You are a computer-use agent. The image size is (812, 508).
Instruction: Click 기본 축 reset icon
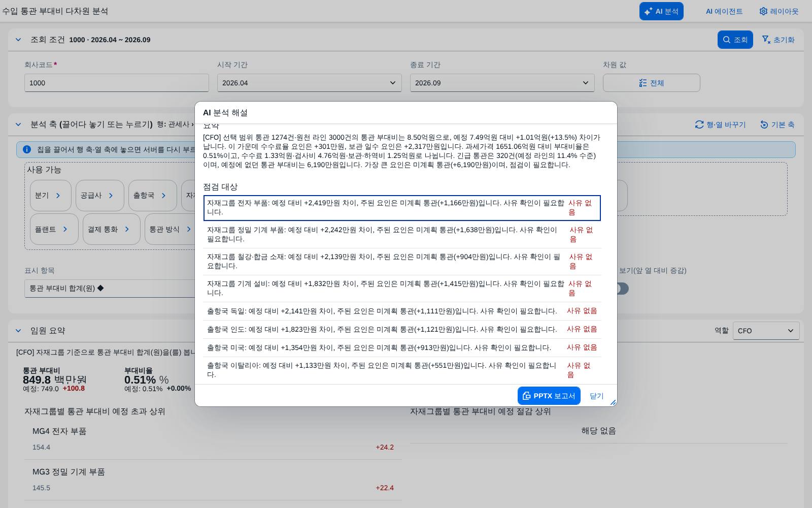[764, 124]
